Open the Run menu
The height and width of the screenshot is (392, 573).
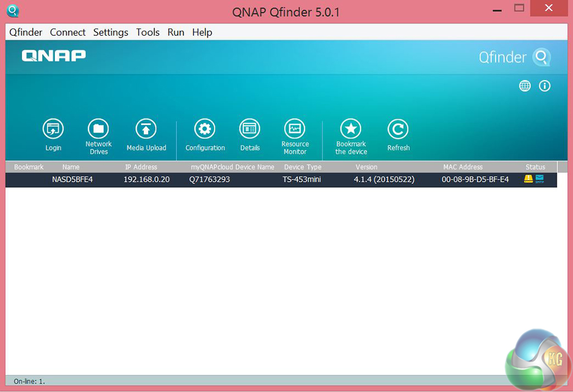176,32
